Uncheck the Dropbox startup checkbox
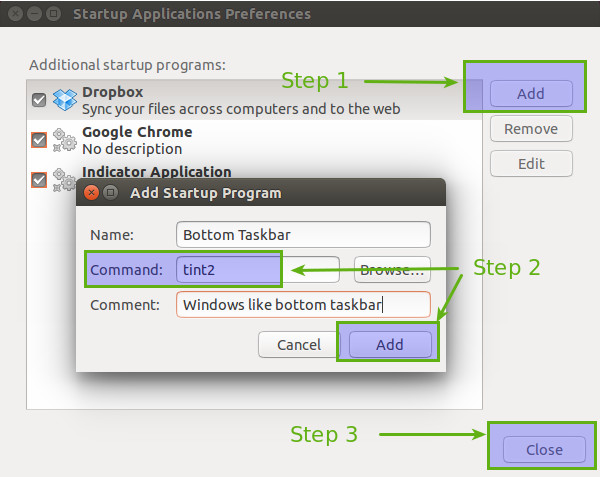Viewport: 600px width, 477px height. pyautogui.click(x=39, y=100)
